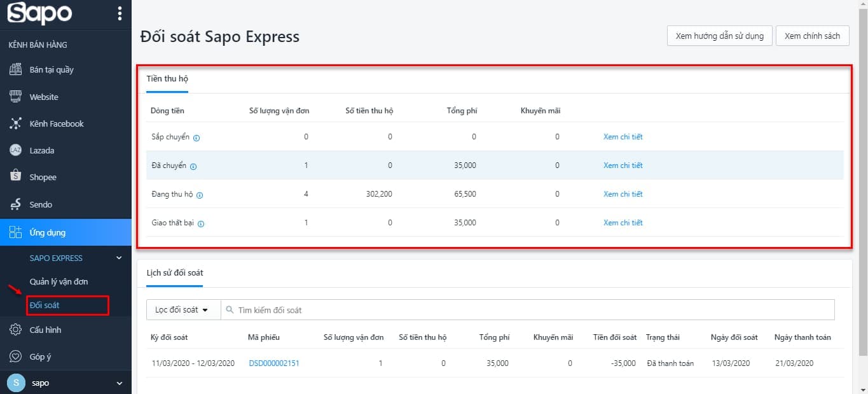Screen dimensions: 868x394
Task: Click the Ngày đối soát column header
Action: point(734,337)
